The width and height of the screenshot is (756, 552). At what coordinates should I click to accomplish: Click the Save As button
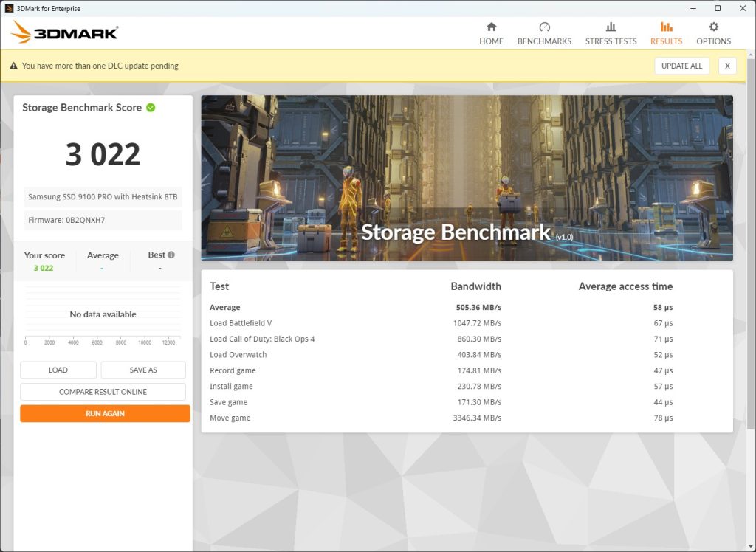point(143,370)
